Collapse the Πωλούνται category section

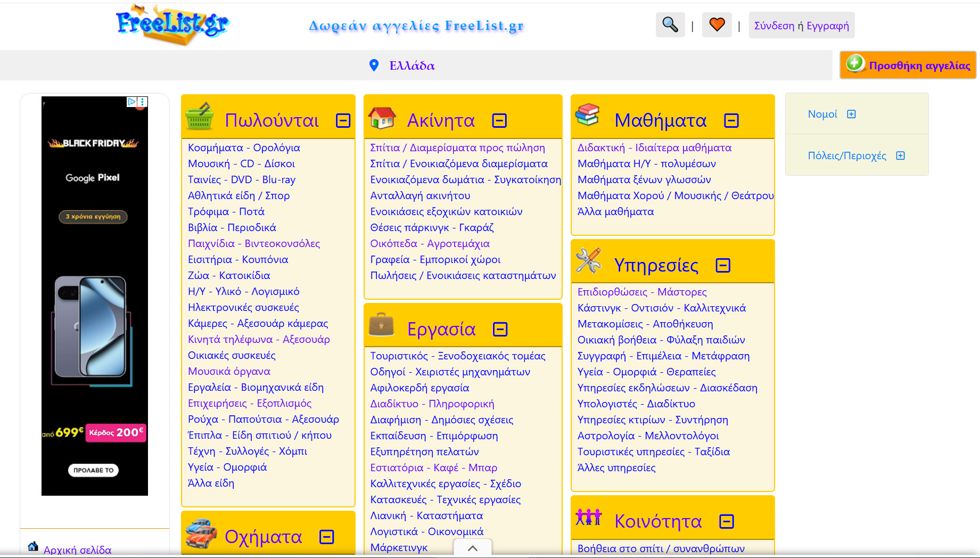point(343,121)
